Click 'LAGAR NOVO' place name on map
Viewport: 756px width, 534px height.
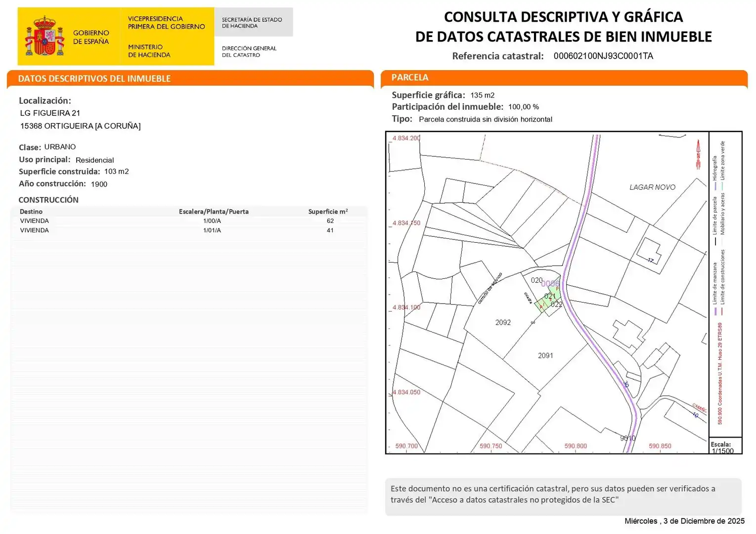(652, 187)
